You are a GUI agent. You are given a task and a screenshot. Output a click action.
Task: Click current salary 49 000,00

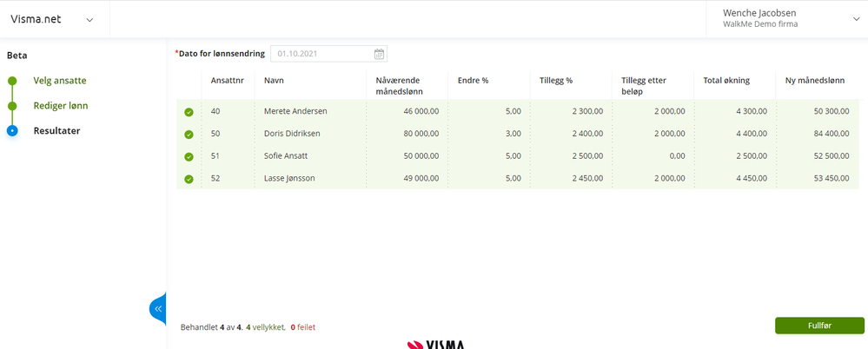(420, 178)
